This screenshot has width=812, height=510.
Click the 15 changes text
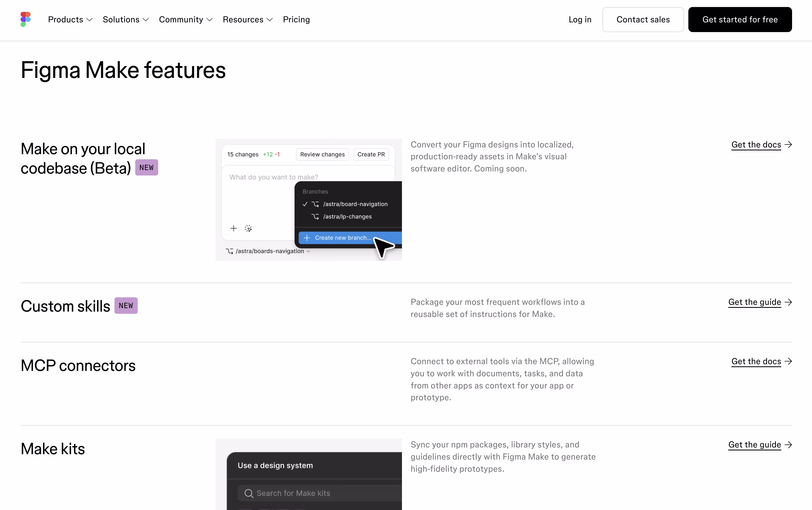click(x=243, y=154)
